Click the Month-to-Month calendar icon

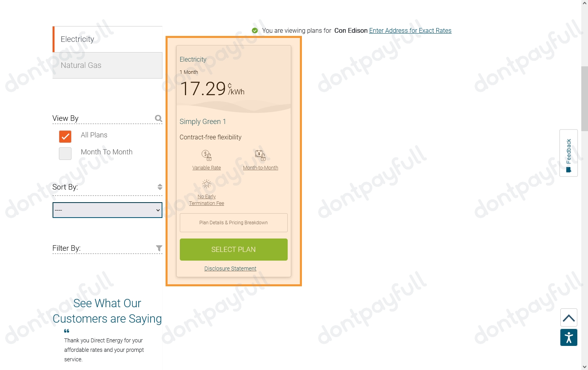[260, 155]
